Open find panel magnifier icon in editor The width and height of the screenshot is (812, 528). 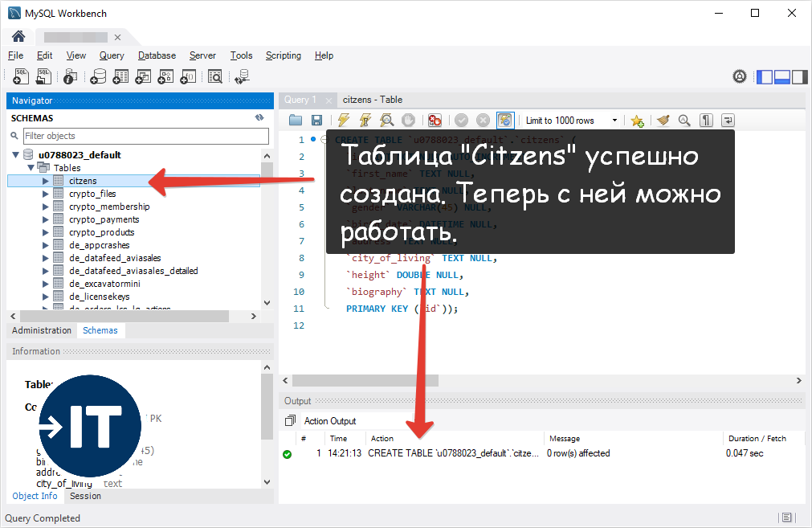[x=684, y=121]
